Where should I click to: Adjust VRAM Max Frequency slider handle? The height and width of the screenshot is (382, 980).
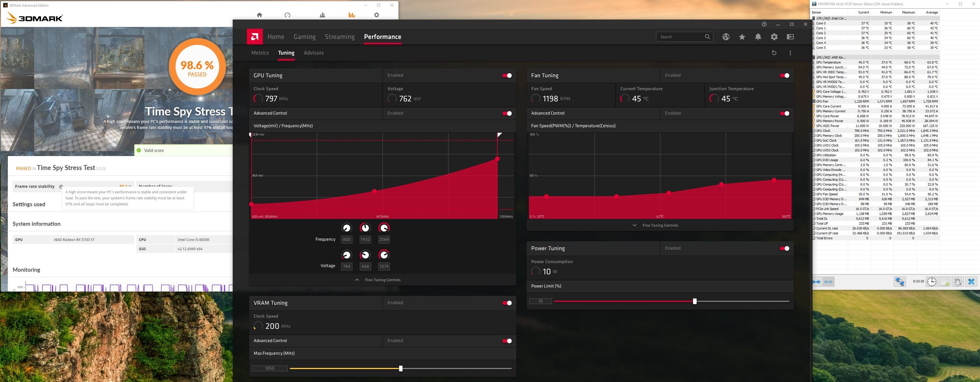point(401,369)
